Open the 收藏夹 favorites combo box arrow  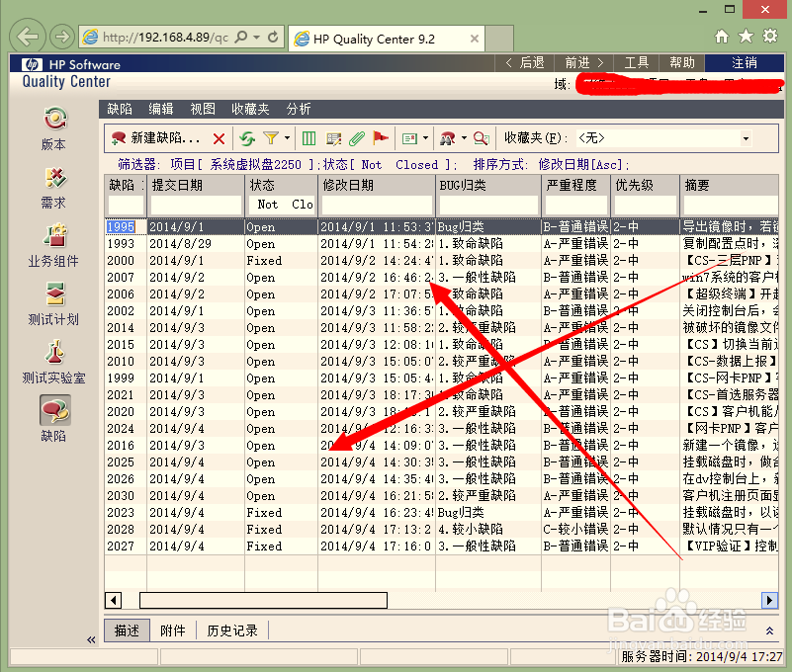tap(746, 138)
